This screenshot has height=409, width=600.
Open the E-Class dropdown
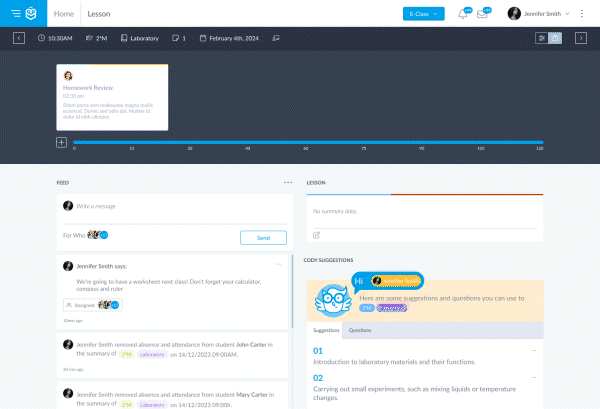point(424,14)
